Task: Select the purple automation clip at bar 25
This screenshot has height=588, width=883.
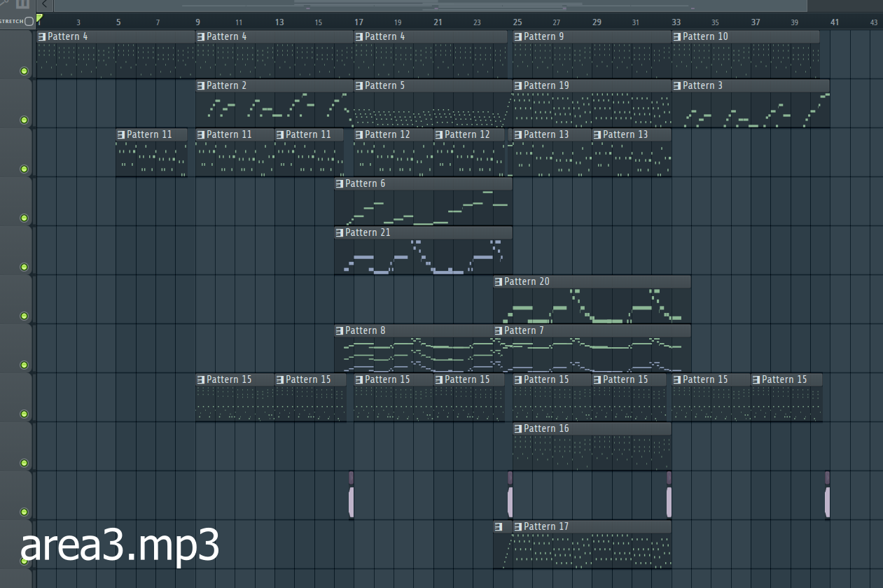Action: [510, 495]
